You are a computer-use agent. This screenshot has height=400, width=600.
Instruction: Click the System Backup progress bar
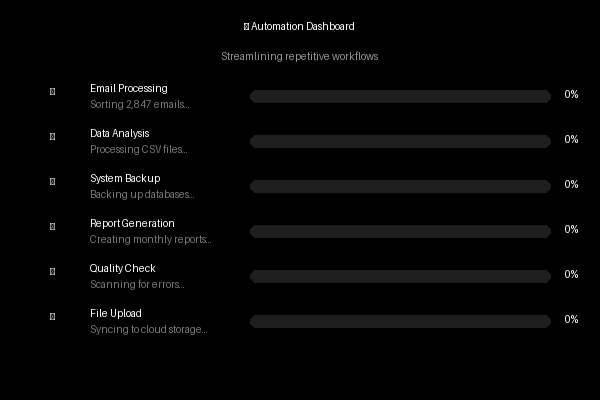400,186
